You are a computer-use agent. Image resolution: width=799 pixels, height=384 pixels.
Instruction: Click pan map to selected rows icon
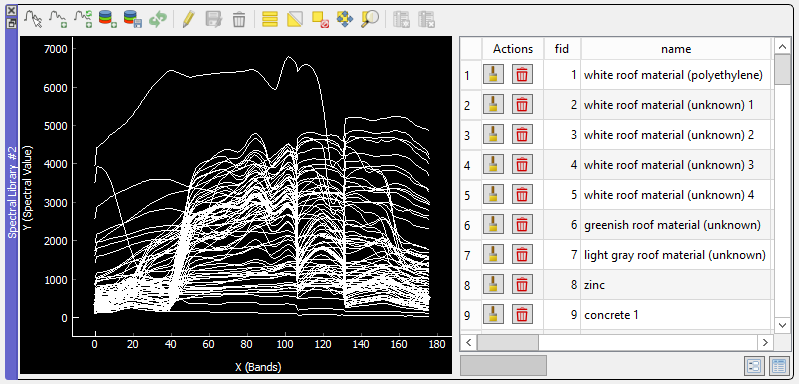(x=345, y=19)
